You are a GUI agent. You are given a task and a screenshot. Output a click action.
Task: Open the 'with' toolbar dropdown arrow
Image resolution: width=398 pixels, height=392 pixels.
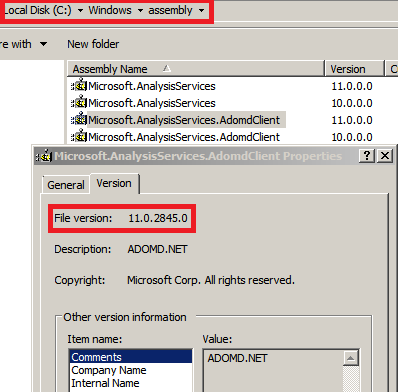[x=43, y=44]
